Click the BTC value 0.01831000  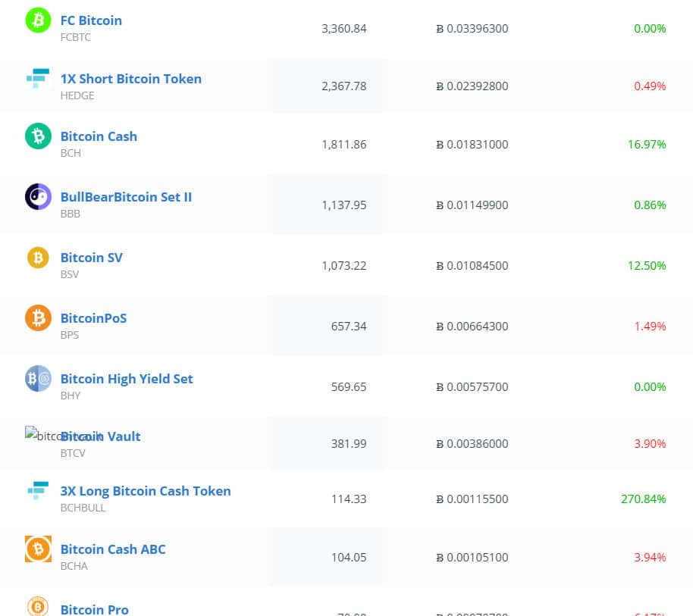tap(472, 145)
